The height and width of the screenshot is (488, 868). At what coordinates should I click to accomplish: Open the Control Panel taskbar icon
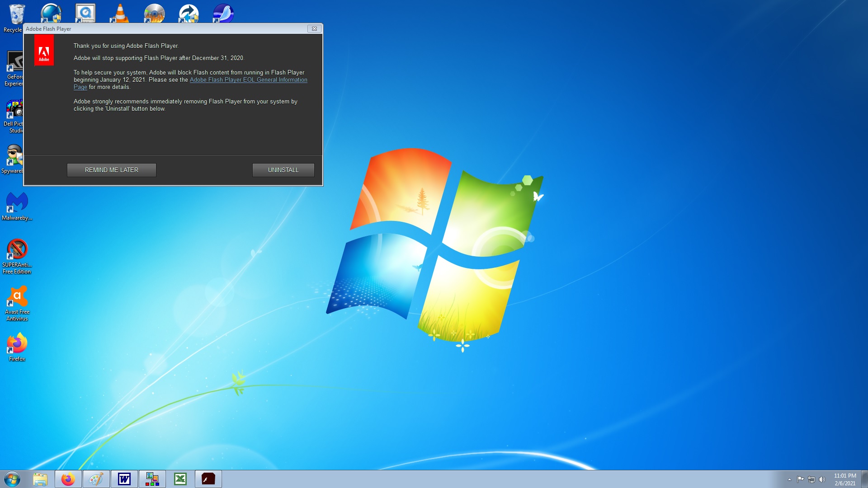(x=152, y=479)
